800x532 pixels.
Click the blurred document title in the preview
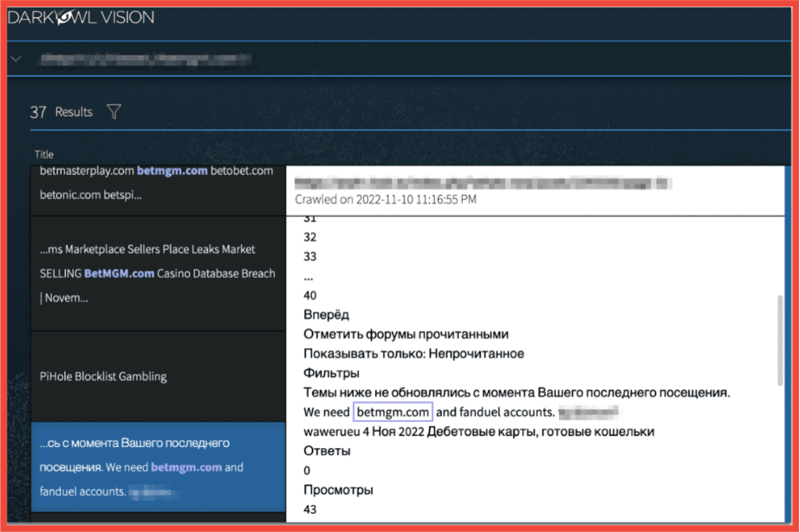(x=483, y=183)
